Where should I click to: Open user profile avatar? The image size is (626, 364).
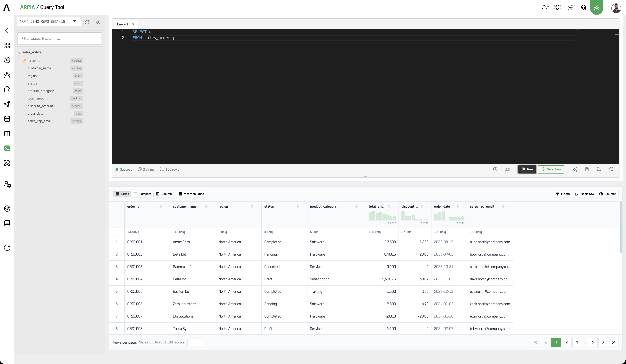pyautogui.click(x=616, y=8)
